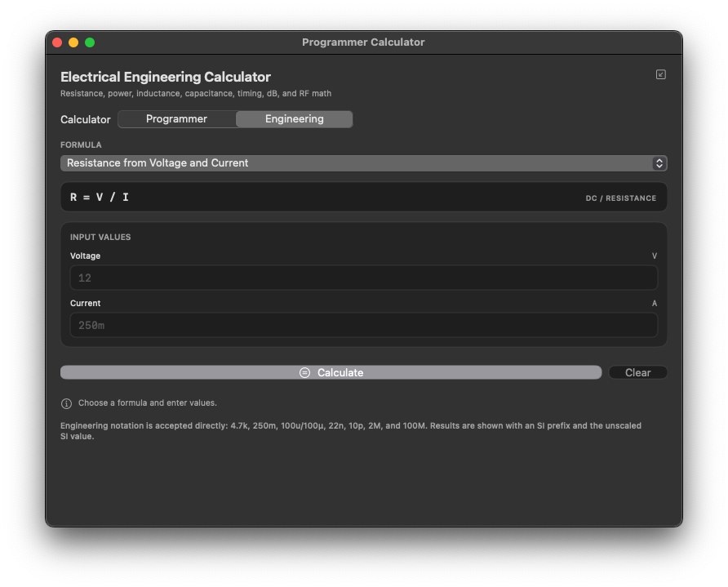Click the Programmer Calculator window title
The image size is (728, 587).
point(363,42)
